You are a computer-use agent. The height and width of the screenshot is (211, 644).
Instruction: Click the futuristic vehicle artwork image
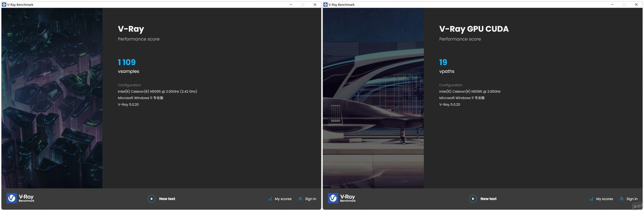point(373,98)
